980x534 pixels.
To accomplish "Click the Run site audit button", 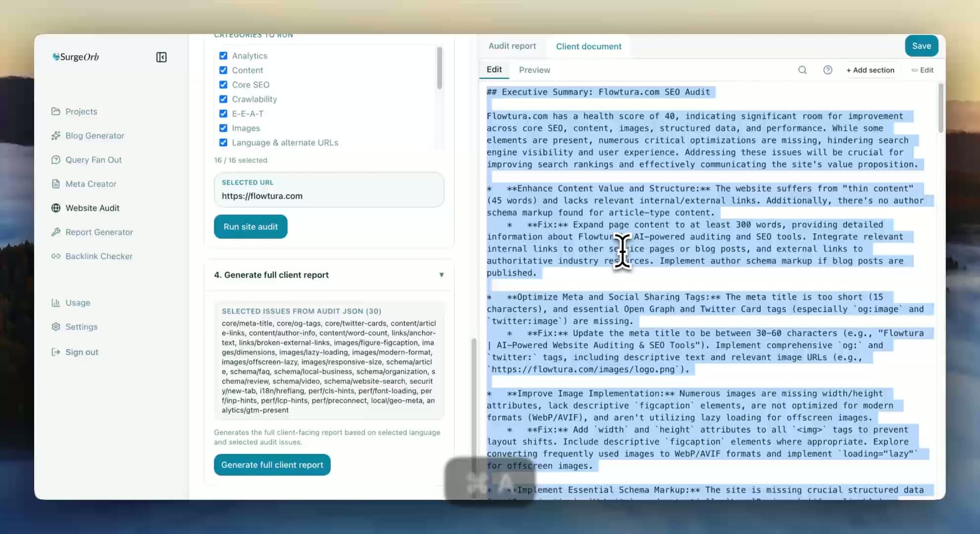I will [x=250, y=226].
